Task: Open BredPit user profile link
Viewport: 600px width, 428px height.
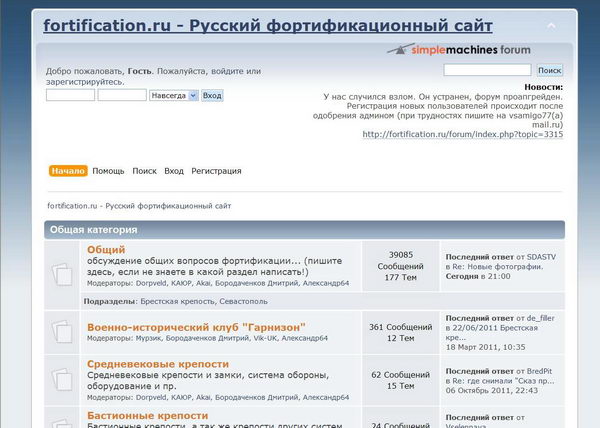Action: click(540, 371)
